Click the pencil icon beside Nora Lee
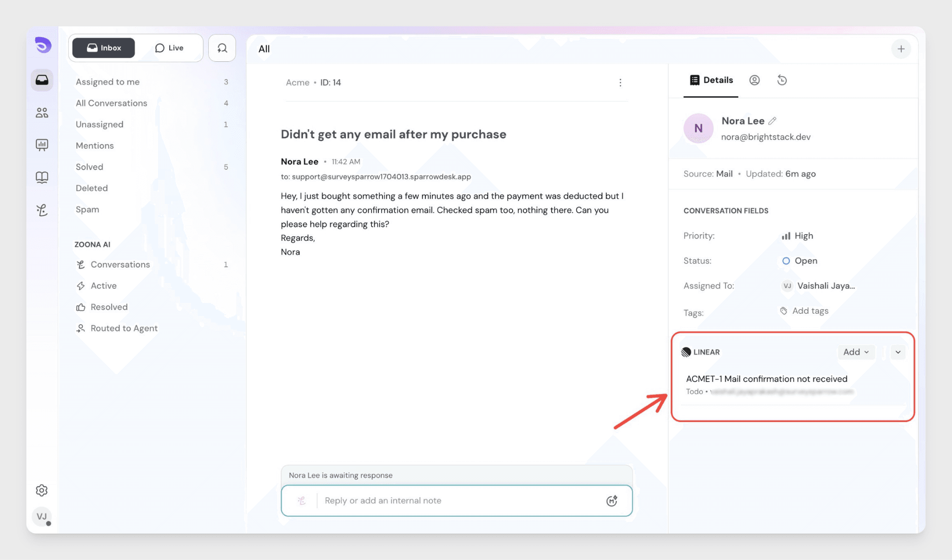952x560 pixels. point(773,121)
